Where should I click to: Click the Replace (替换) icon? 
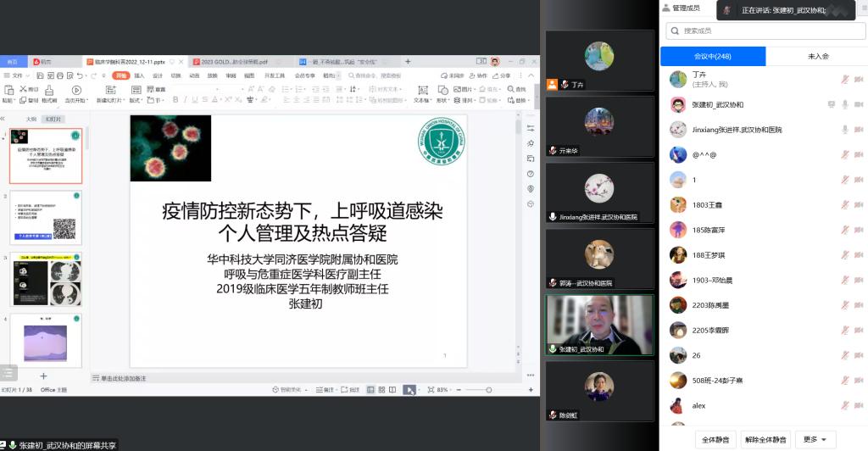click(510, 100)
